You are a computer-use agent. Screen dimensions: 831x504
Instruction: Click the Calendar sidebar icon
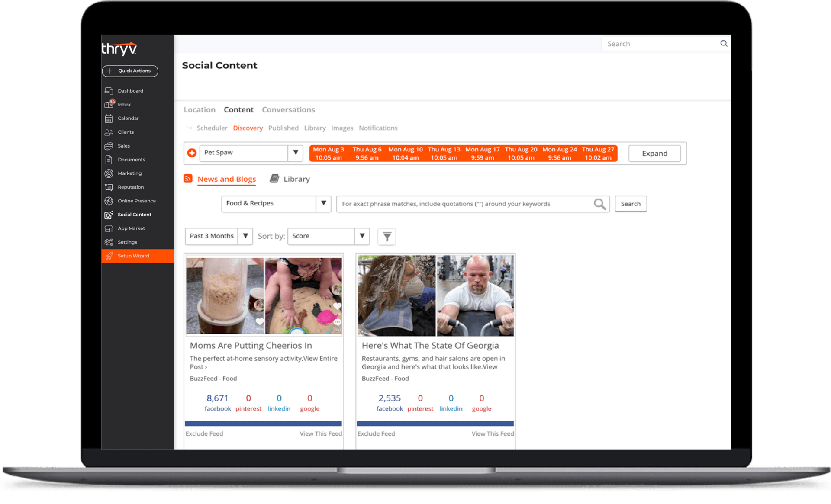109,119
